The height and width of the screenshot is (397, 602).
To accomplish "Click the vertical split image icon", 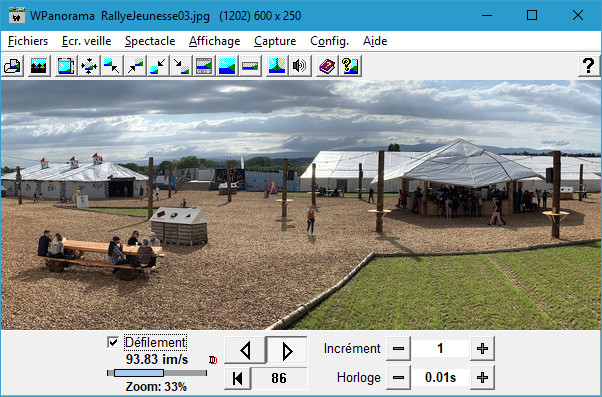I will [277, 66].
